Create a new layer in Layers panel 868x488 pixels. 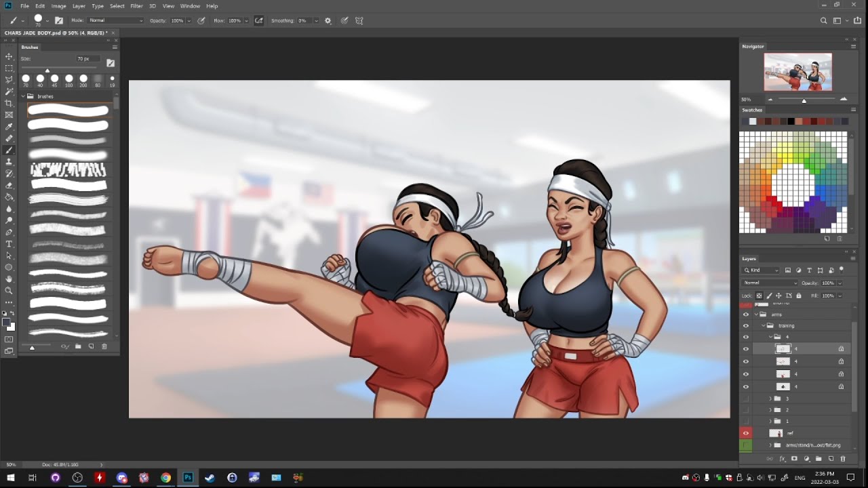(x=831, y=459)
